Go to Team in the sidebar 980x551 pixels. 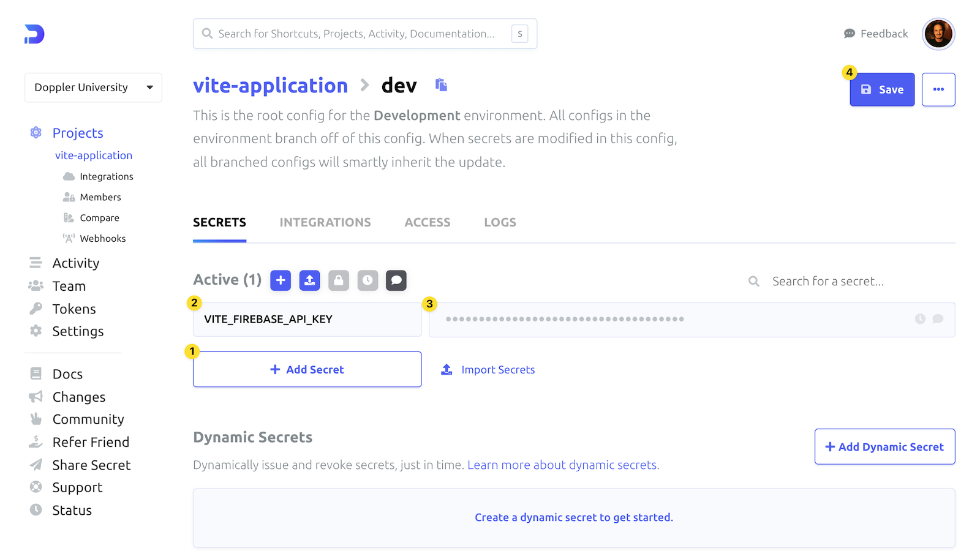[x=69, y=286]
